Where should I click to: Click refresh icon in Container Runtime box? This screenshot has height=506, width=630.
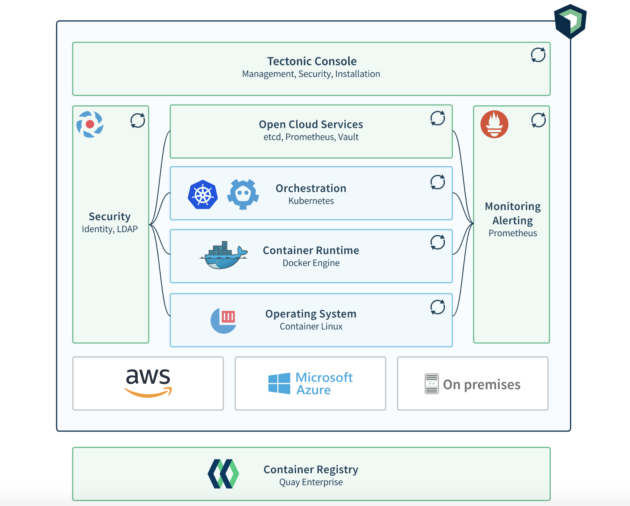[438, 242]
